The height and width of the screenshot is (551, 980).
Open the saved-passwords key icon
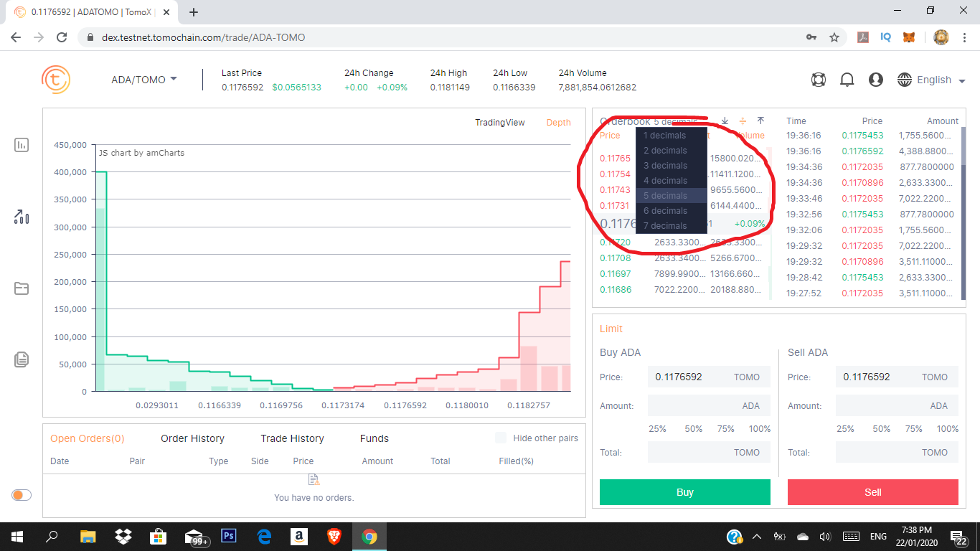point(811,37)
